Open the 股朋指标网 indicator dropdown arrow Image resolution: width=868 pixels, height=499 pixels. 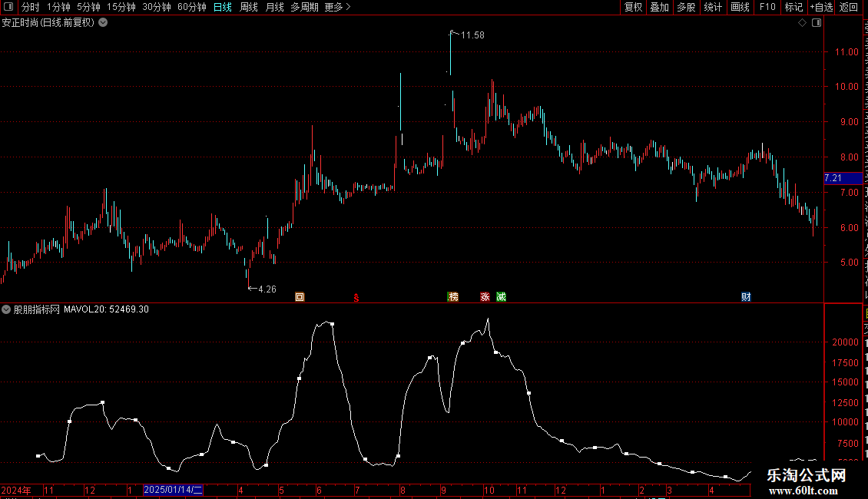pos(6,309)
